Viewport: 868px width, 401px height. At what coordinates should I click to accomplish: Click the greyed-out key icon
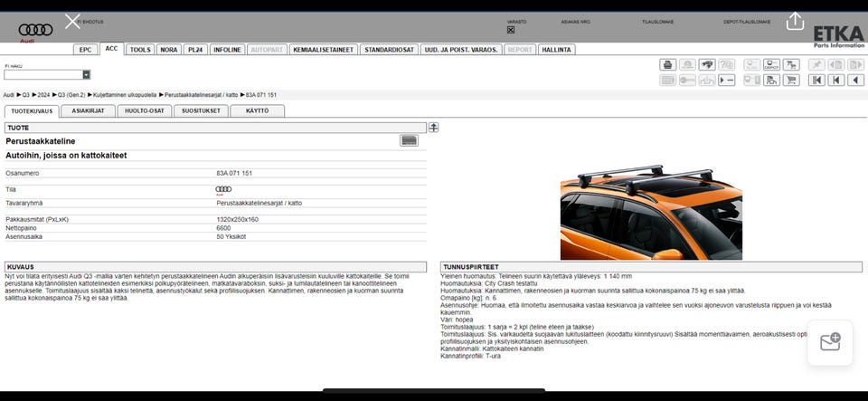tap(687, 81)
